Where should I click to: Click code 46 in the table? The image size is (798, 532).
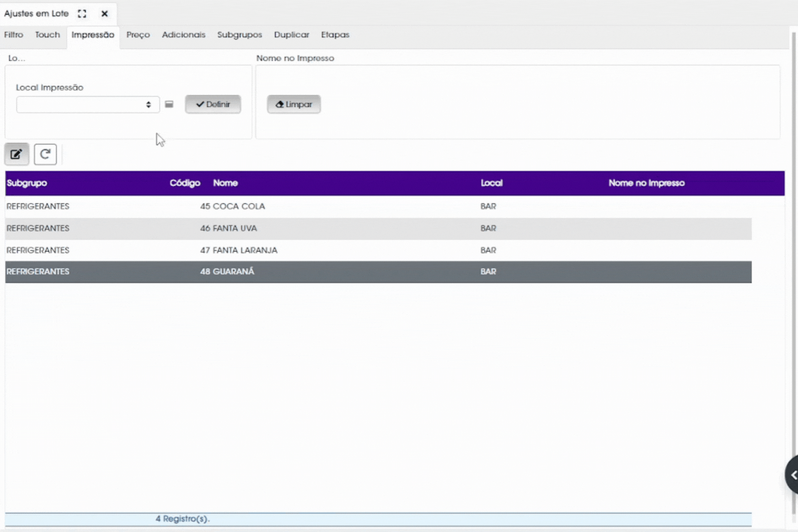205,228
